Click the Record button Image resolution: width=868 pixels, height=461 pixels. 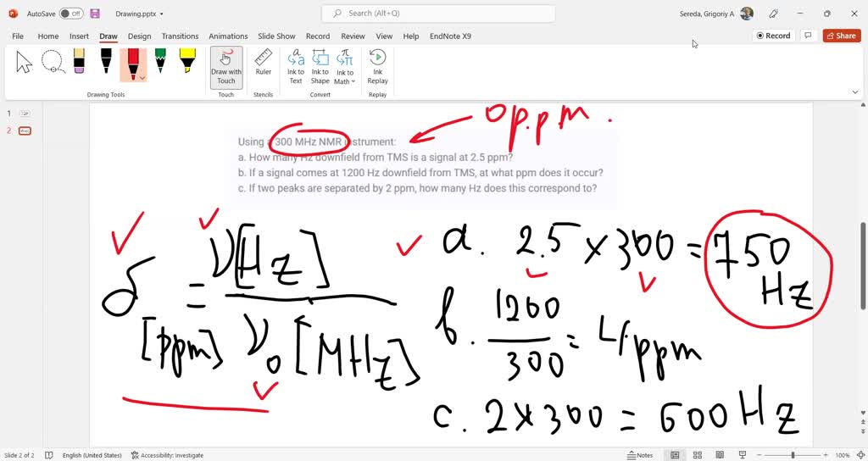[773, 36]
